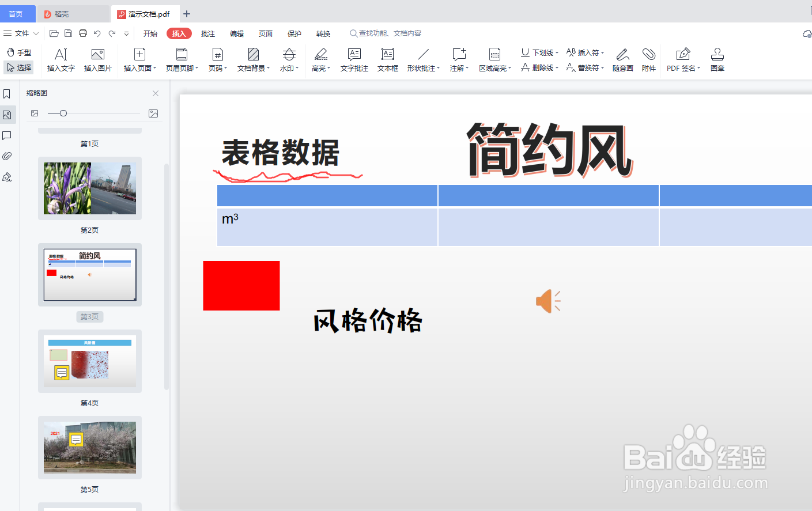
Task: Click the small thumbnail size icon
Action: (35, 113)
